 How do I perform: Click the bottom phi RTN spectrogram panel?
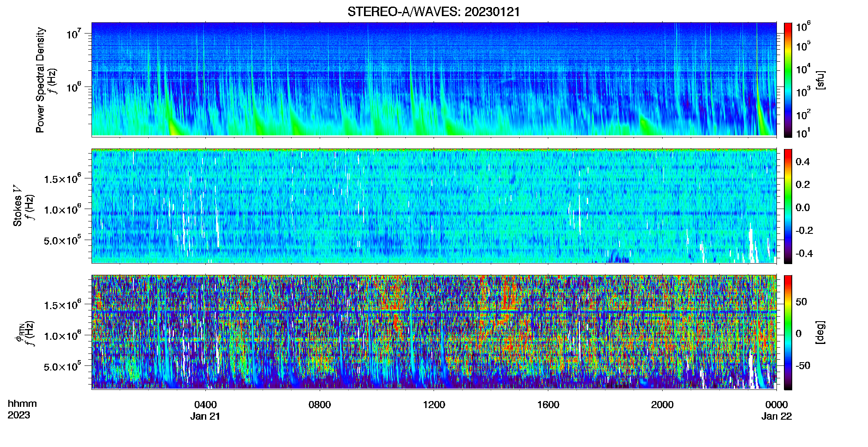[434, 332]
